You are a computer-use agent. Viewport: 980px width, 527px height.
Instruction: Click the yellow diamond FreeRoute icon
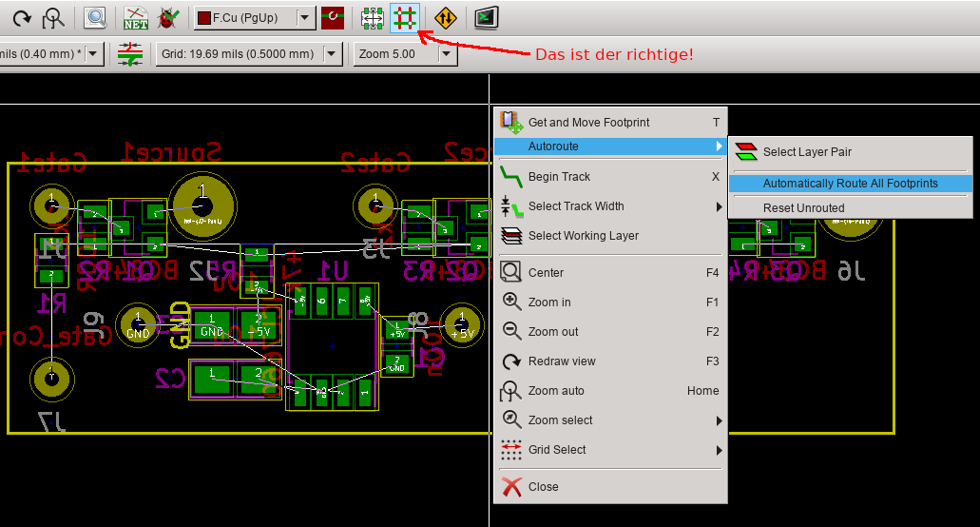pos(445,18)
